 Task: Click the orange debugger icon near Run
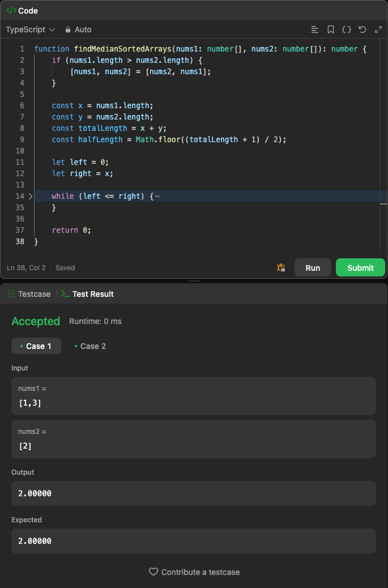tap(281, 267)
